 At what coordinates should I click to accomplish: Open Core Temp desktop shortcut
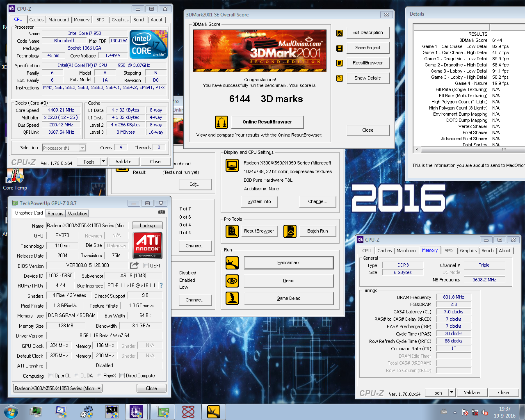pyautogui.click(x=15, y=179)
